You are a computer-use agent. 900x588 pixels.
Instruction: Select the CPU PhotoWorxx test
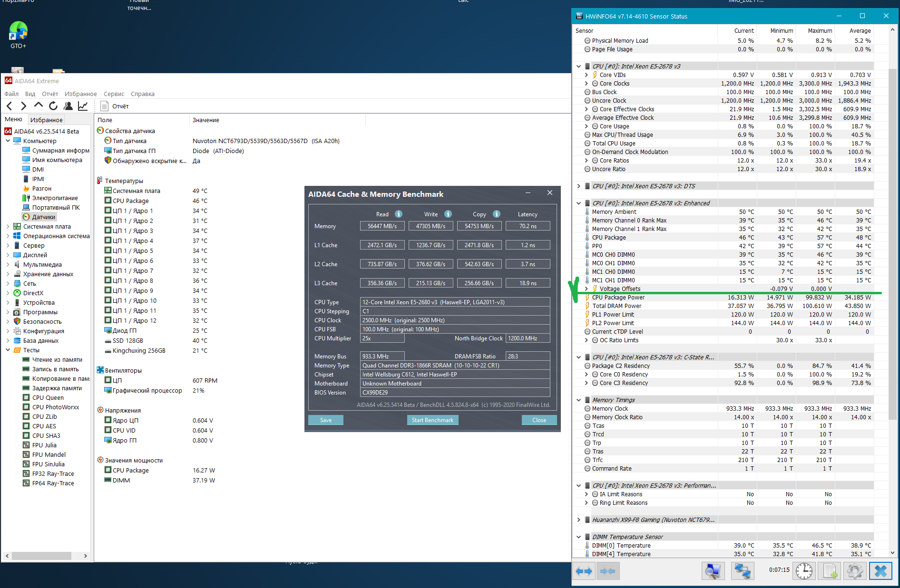pyautogui.click(x=55, y=407)
